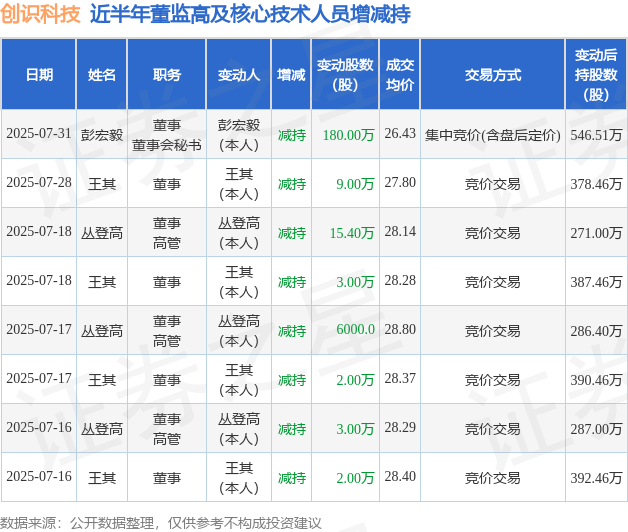Image resolution: width=628 pixels, height=532 pixels.
Task: Select the 交易方式 column header
Action: (493, 75)
